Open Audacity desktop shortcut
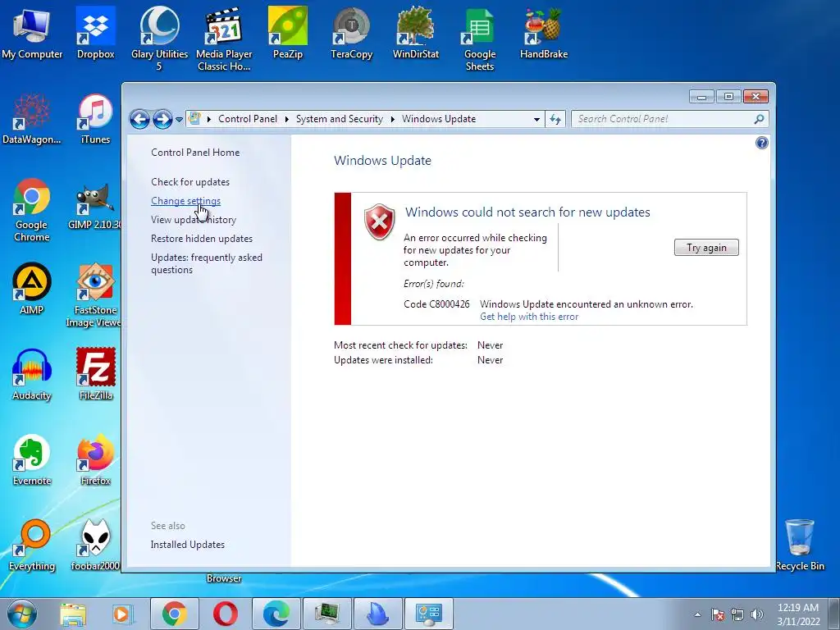The height and width of the screenshot is (630, 840). pyautogui.click(x=32, y=374)
